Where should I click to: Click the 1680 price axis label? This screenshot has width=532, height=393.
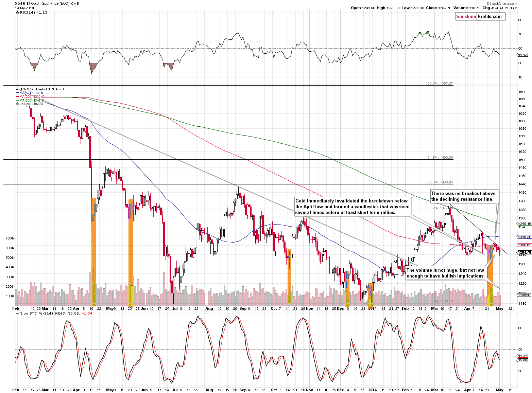(522, 92)
